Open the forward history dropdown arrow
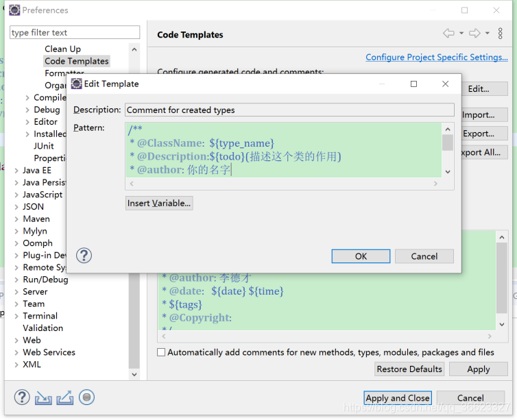 pyautogui.click(x=487, y=33)
